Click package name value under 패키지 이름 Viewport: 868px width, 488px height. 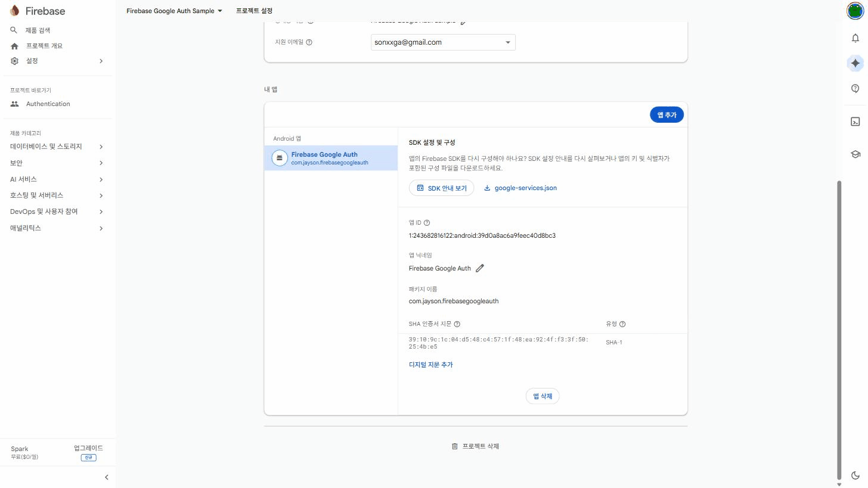[454, 301]
